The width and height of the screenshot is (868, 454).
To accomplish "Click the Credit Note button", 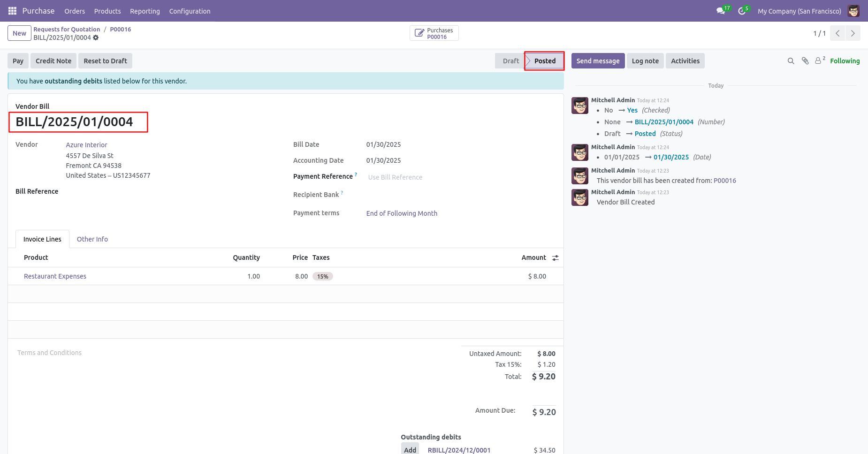I will click(x=53, y=61).
